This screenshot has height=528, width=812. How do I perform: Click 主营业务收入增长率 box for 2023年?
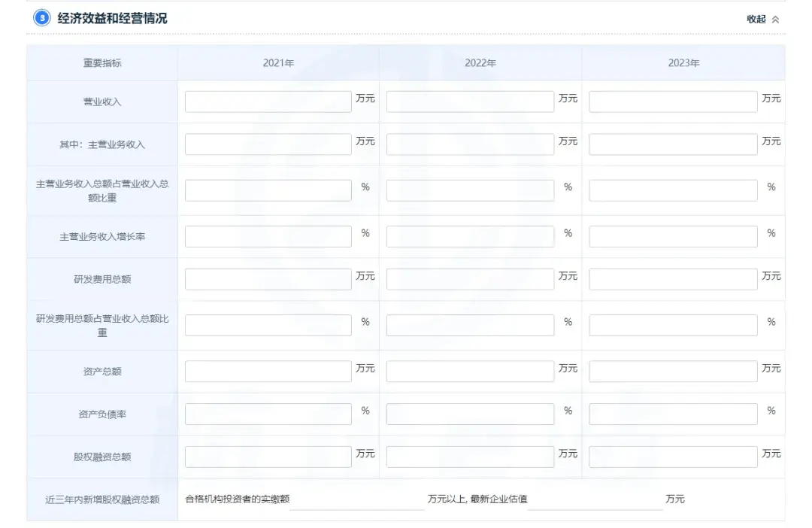673,236
